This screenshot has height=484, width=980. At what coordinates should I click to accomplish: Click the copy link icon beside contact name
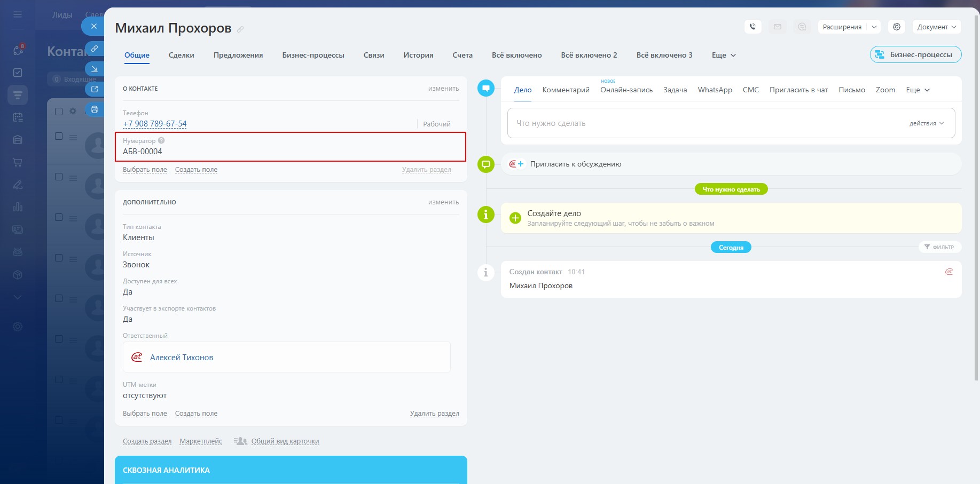pos(240,29)
